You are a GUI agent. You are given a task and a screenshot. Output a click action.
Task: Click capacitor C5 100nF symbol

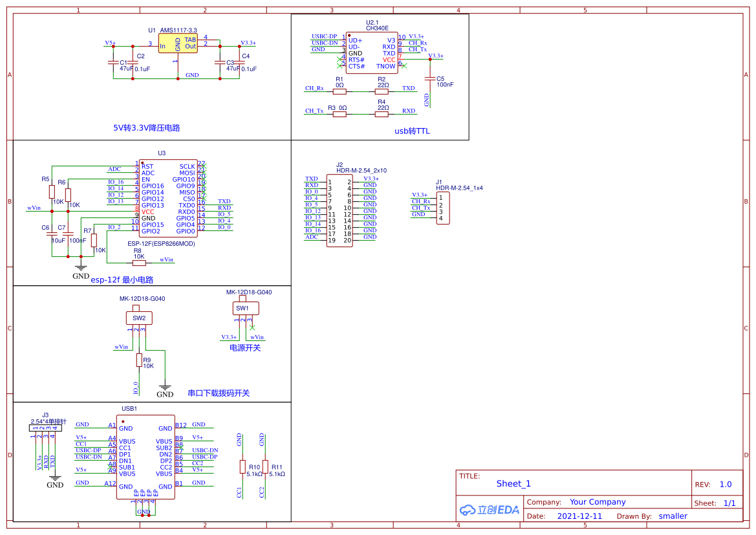(429, 78)
